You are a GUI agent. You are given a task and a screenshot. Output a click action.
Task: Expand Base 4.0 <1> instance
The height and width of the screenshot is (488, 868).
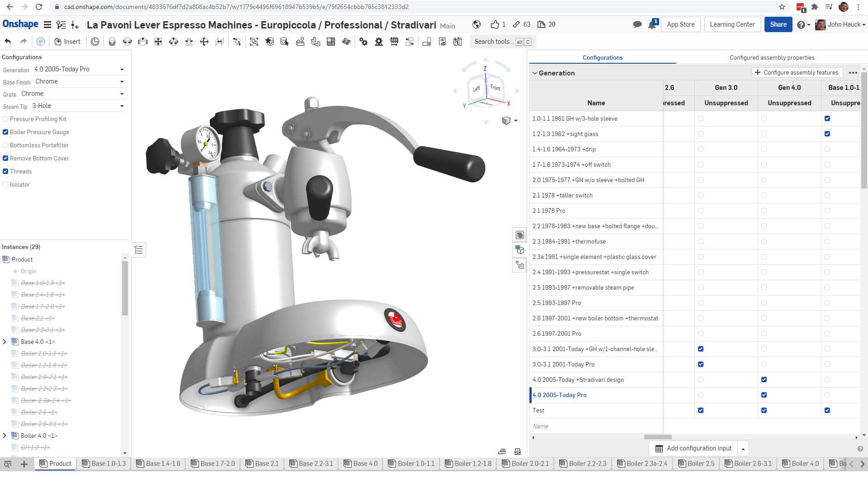pos(5,342)
